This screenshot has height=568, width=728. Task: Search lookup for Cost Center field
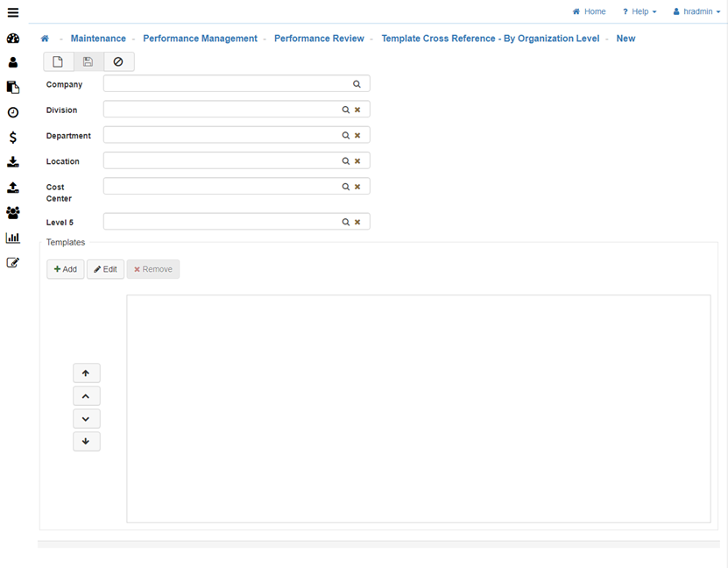tap(346, 187)
